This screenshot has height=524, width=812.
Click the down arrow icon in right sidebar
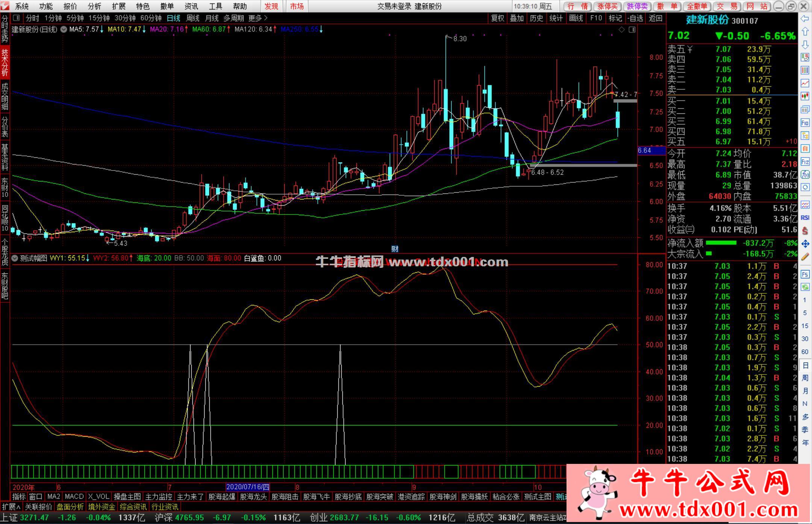(805, 45)
